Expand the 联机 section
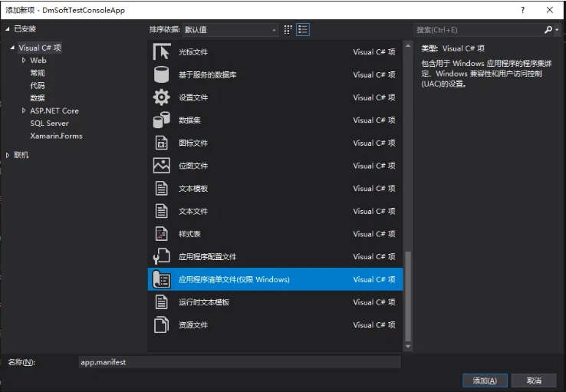 [x=8, y=155]
